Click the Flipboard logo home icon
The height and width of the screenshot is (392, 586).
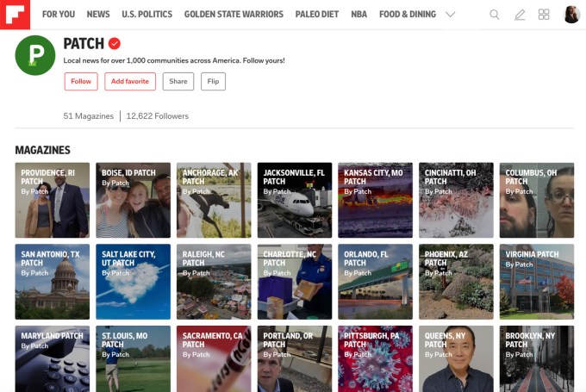15,14
